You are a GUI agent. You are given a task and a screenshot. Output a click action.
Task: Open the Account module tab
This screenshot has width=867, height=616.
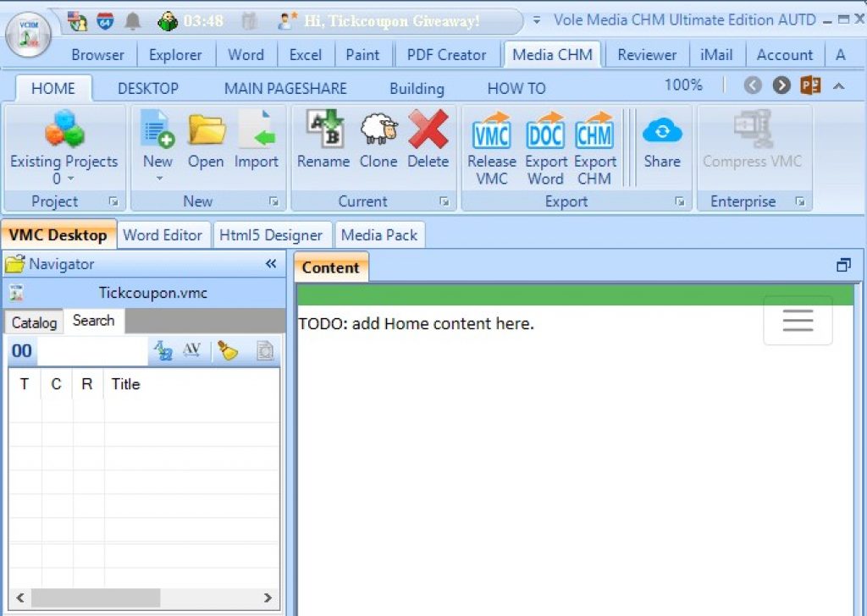click(x=785, y=55)
